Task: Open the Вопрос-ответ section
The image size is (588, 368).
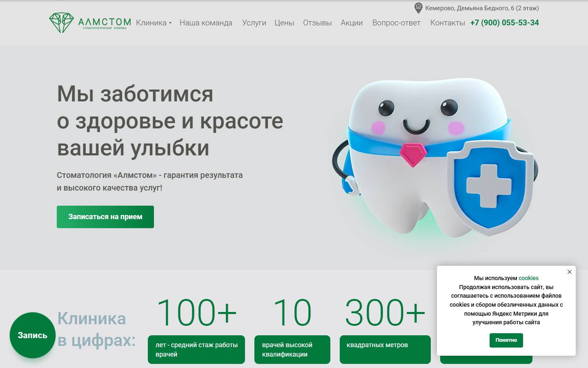Action: (x=396, y=23)
